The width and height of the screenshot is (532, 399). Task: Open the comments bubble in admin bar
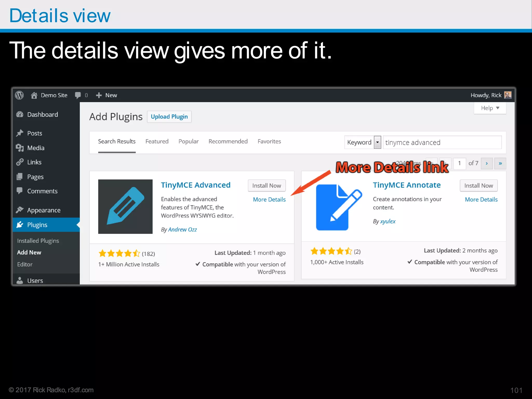[x=78, y=95]
